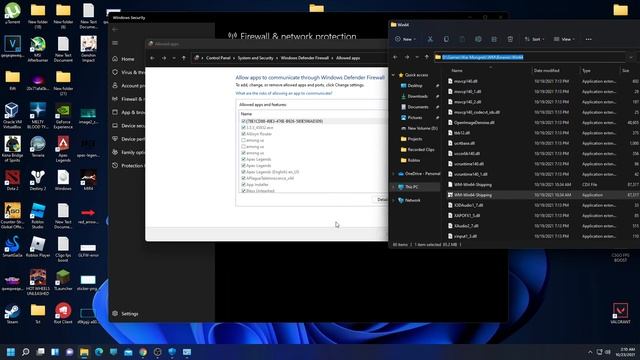Click Control Panel breadcrumb in address bar
The image size is (640, 360).
218,58
